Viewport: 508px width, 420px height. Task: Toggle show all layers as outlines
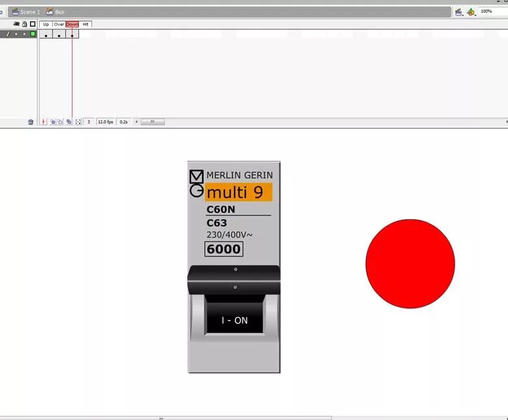coord(33,24)
